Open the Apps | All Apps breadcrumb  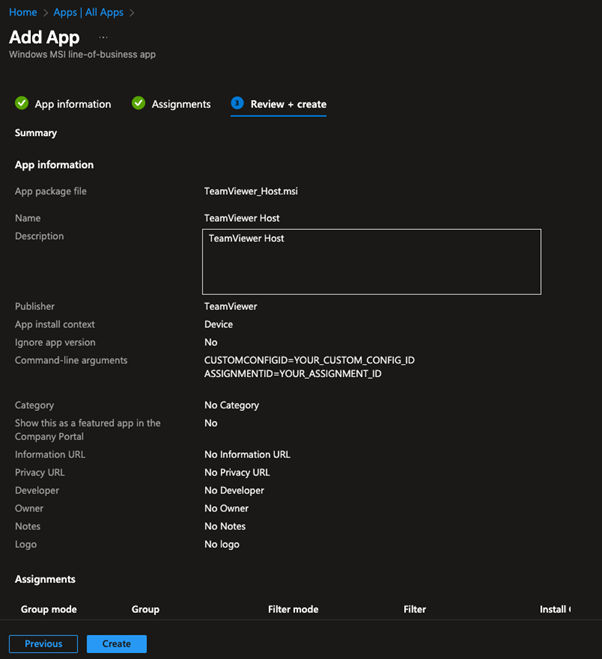click(x=88, y=12)
